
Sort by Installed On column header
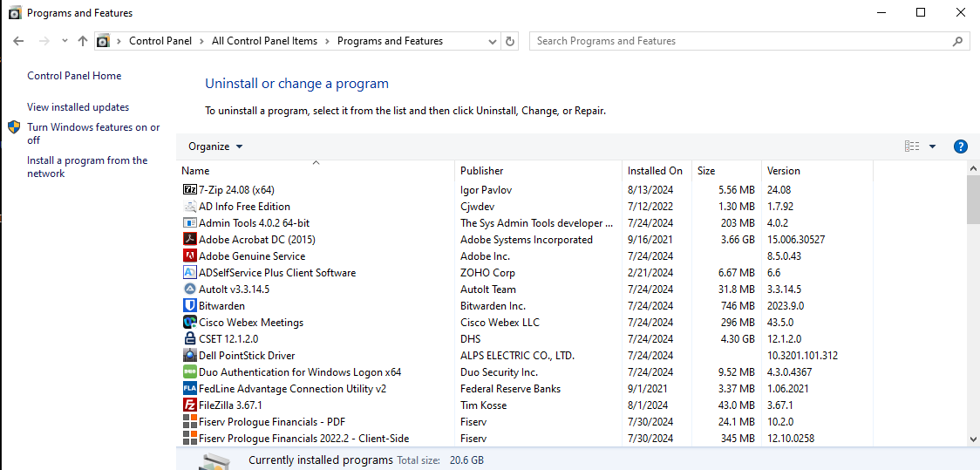[657, 171]
